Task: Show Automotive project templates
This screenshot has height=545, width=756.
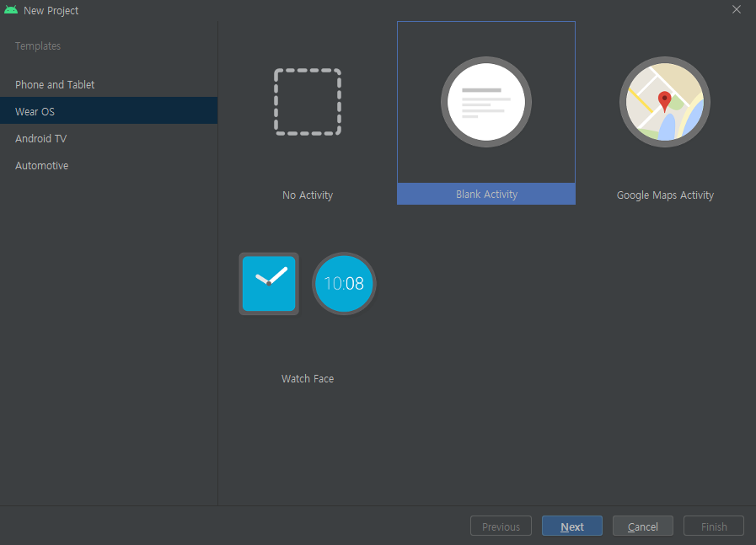Action: [x=109, y=165]
